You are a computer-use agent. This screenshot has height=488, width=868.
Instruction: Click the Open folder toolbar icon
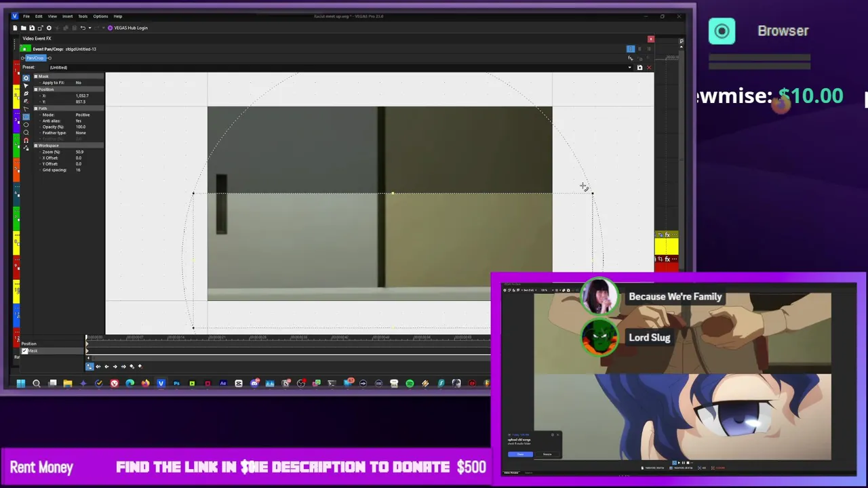(x=23, y=28)
